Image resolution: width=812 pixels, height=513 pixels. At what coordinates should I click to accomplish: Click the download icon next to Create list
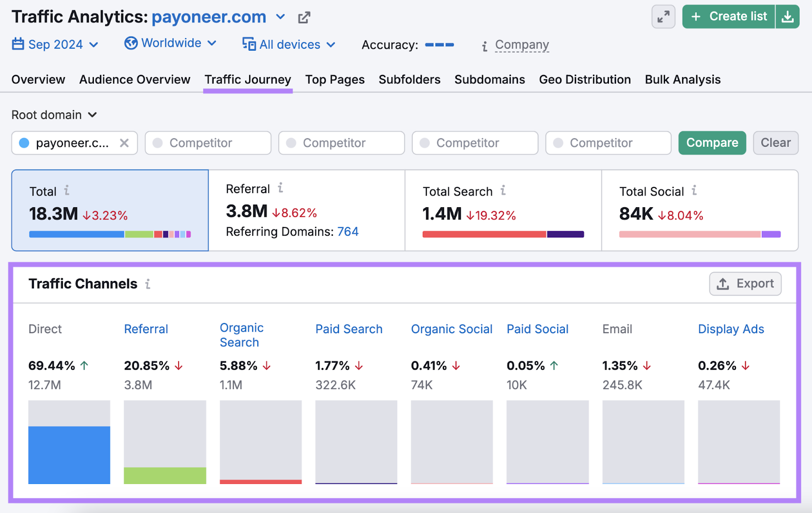pos(788,16)
